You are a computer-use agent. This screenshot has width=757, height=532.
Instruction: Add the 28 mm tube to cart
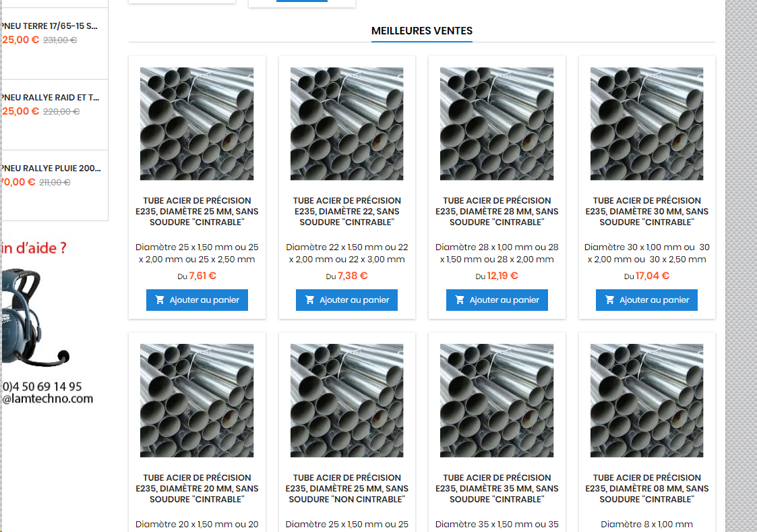[x=497, y=300]
